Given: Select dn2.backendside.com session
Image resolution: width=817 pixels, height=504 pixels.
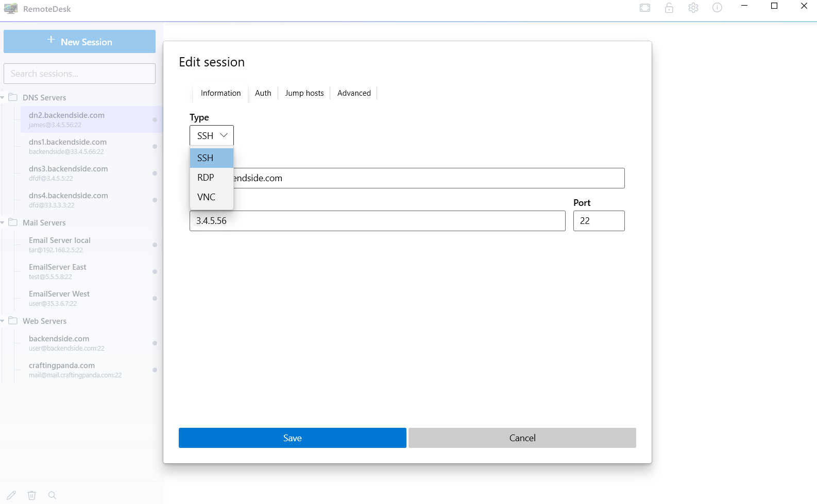Looking at the screenshot, I should pyautogui.click(x=92, y=119).
